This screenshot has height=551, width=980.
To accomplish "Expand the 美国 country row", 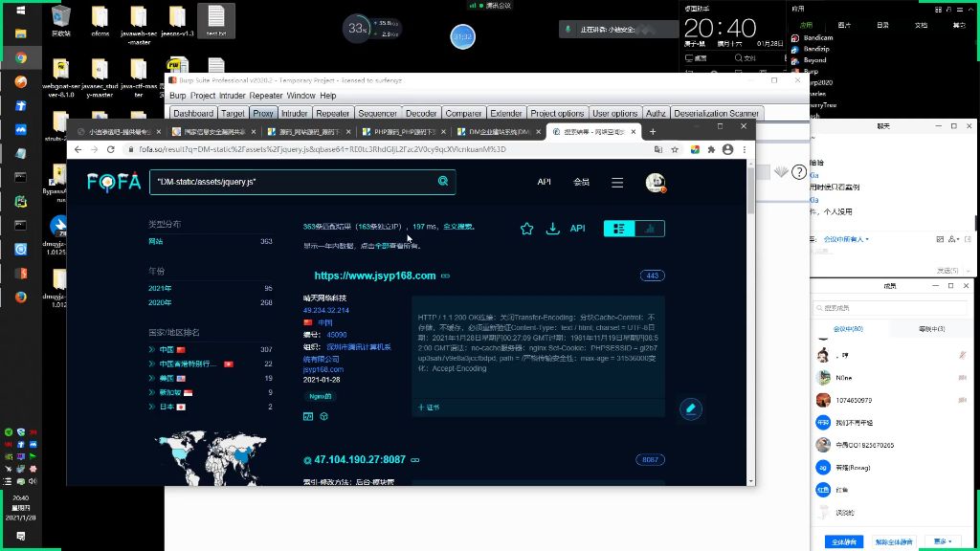I will [151, 378].
